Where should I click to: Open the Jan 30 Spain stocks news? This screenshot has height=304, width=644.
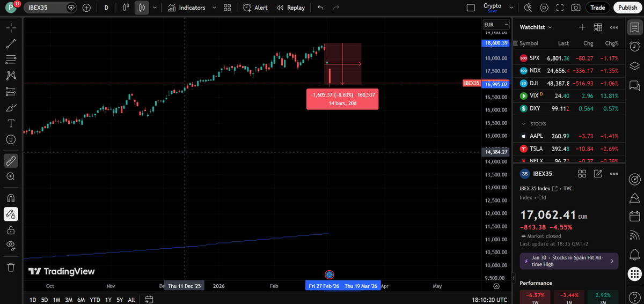(569, 261)
